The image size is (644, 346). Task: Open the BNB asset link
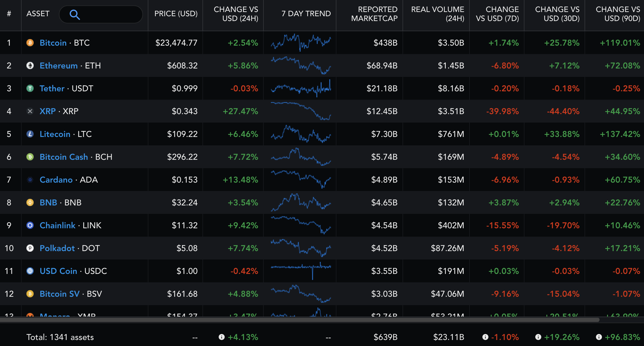pos(48,202)
